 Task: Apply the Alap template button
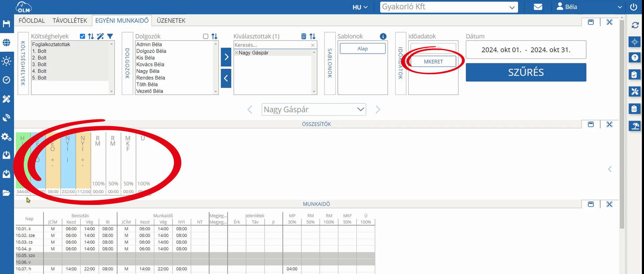click(363, 49)
